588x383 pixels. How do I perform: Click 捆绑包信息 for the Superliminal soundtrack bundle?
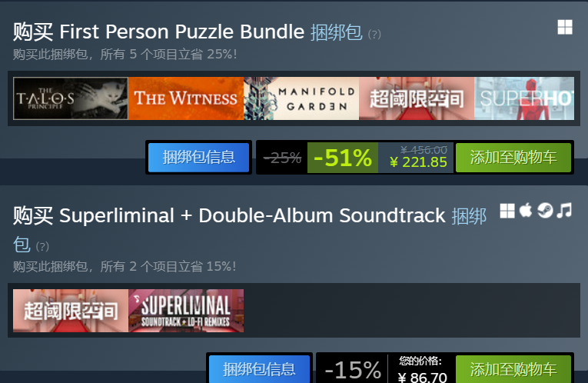(260, 369)
